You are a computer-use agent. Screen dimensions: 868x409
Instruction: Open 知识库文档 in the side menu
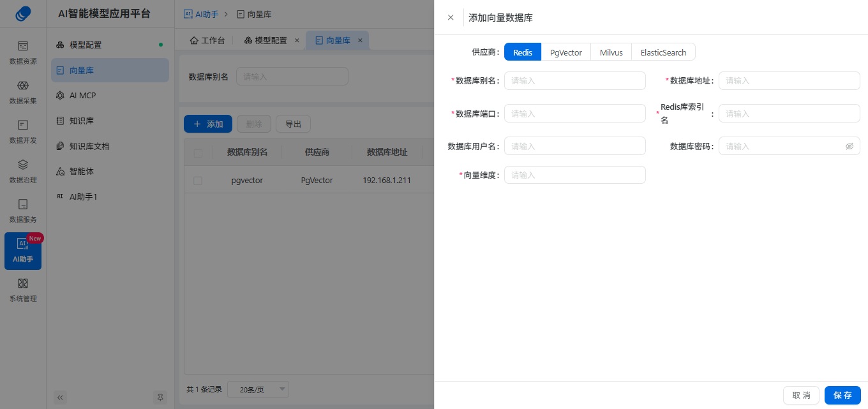click(x=110, y=146)
